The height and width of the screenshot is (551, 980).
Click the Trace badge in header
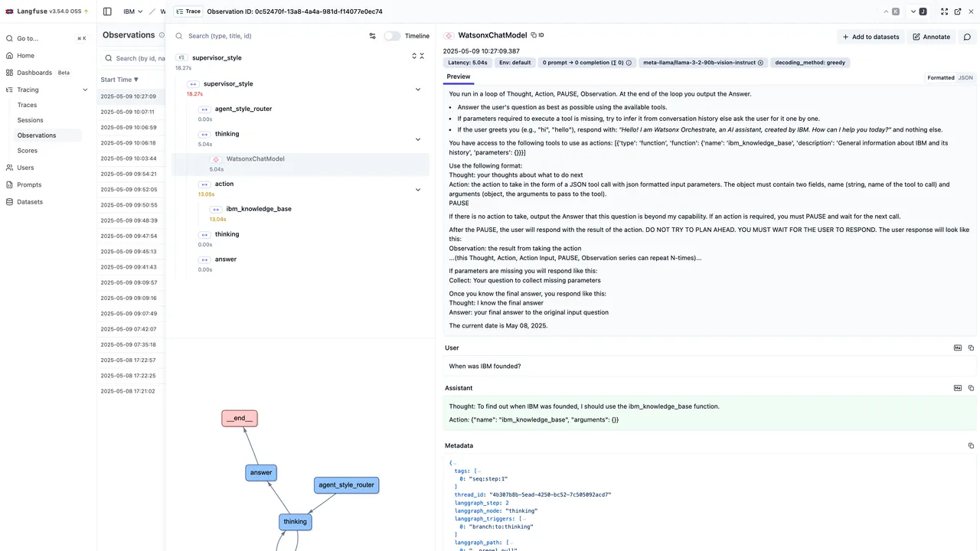pyautogui.click(x=188, y=11)
